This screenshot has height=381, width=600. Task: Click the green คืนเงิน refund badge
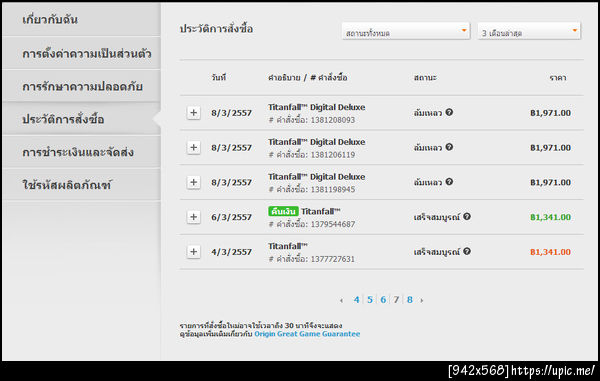coord(283,211)
